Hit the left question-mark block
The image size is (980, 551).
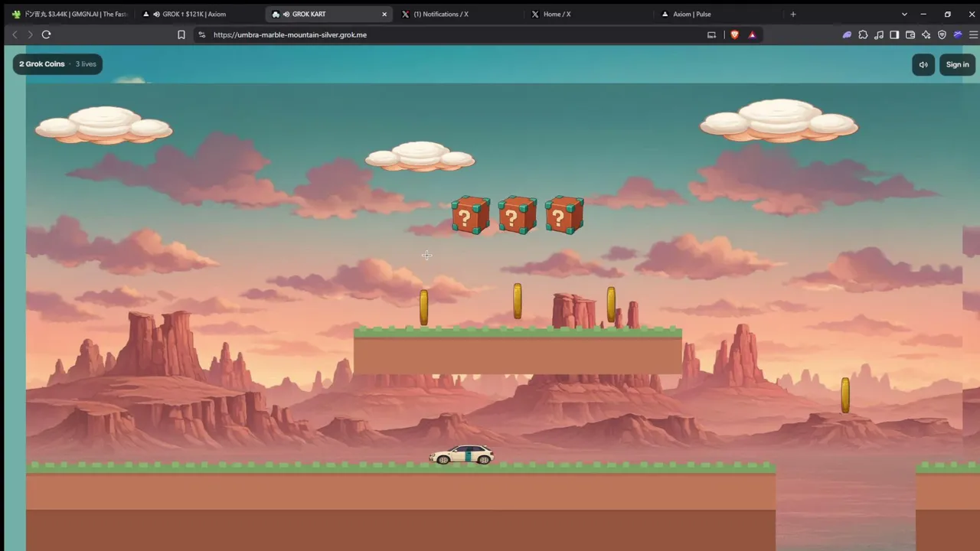[470, 215]
